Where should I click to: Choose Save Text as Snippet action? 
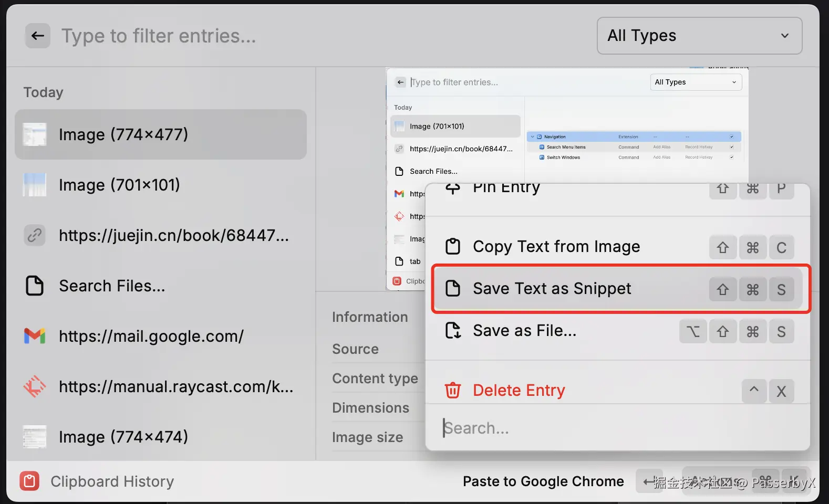[x=618, y=289]
